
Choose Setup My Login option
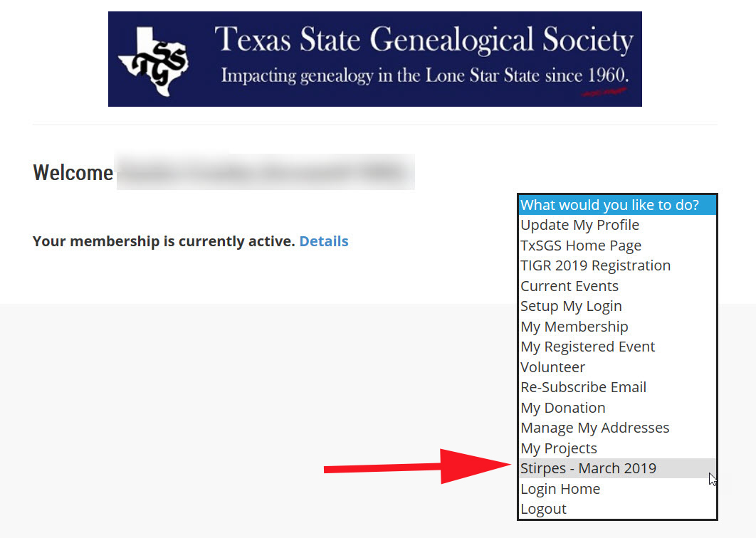[571, 306]
